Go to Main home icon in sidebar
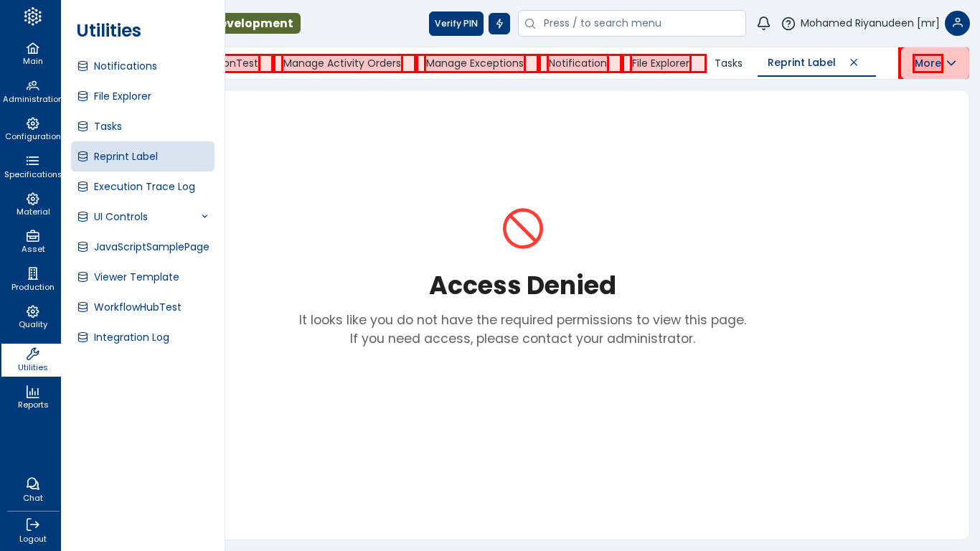The width and height of the screenshot is (980, 551). pos(32,48)
